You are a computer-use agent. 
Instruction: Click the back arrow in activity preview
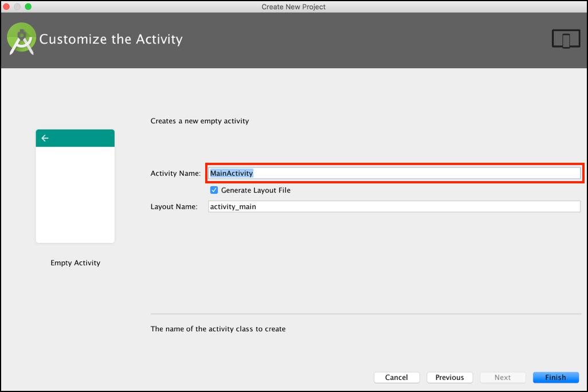coord(45,138)
